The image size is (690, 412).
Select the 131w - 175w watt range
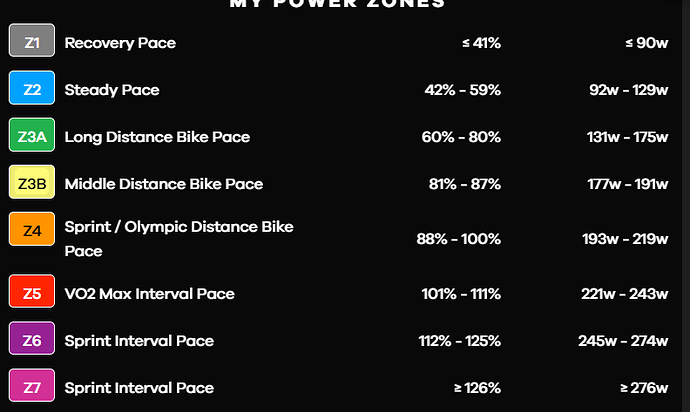click(628, 137)
